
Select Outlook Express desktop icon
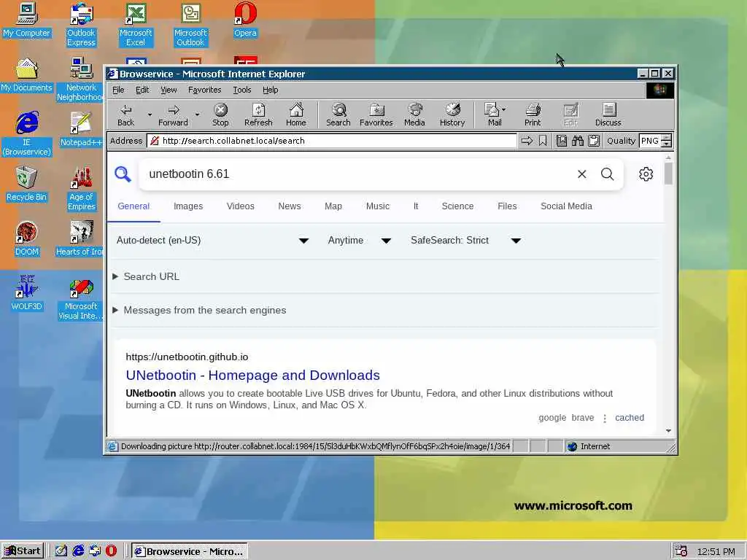[81, 24]
